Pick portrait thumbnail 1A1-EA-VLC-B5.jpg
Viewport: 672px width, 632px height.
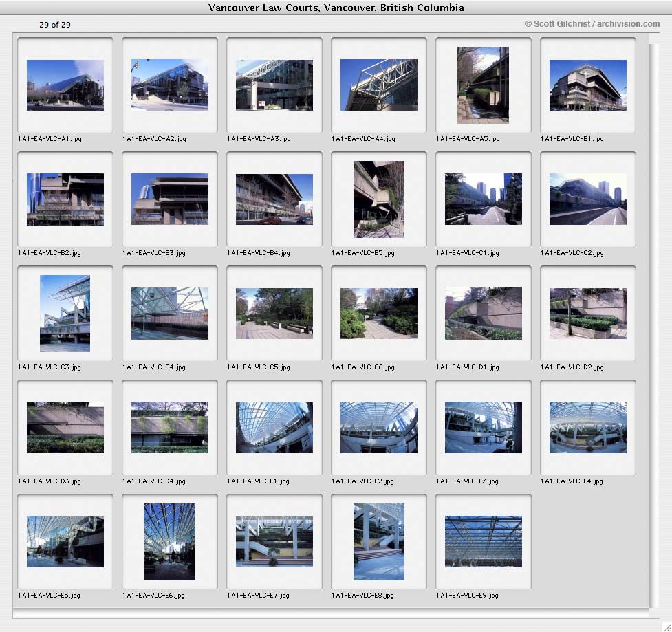pos(379,199)
